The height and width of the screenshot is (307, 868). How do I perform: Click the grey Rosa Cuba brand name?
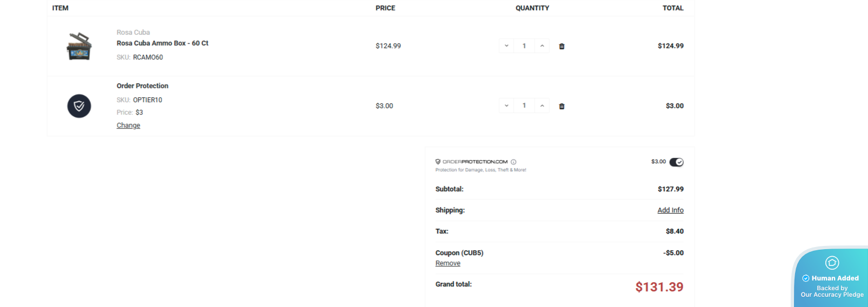point(133,32)
